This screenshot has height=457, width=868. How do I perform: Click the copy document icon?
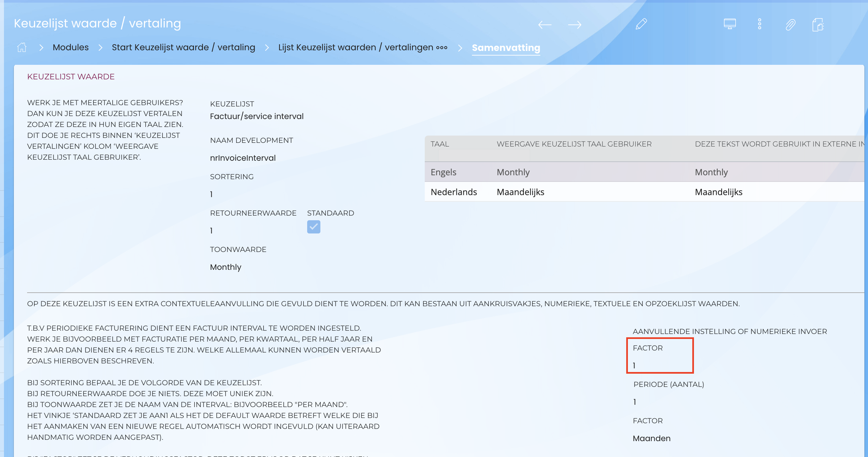818,24
